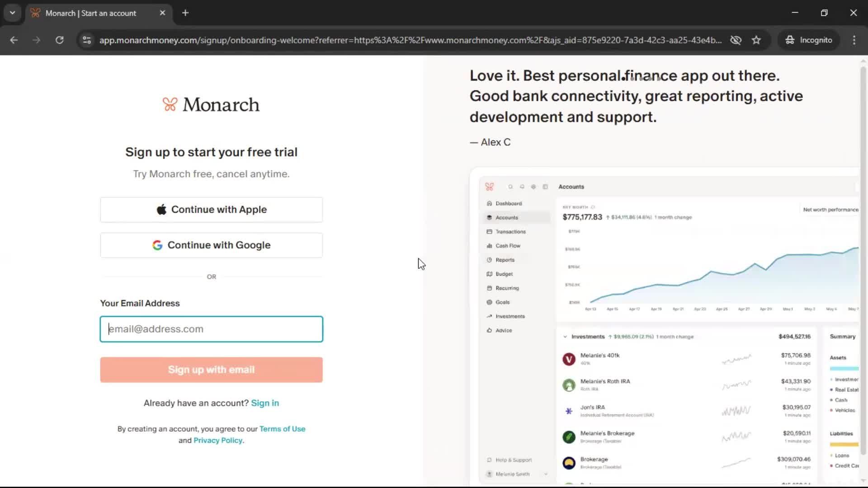Collapse the Investments section in the dashboard preview
Viewport: 868px width, 488px height.
(565, 336)
